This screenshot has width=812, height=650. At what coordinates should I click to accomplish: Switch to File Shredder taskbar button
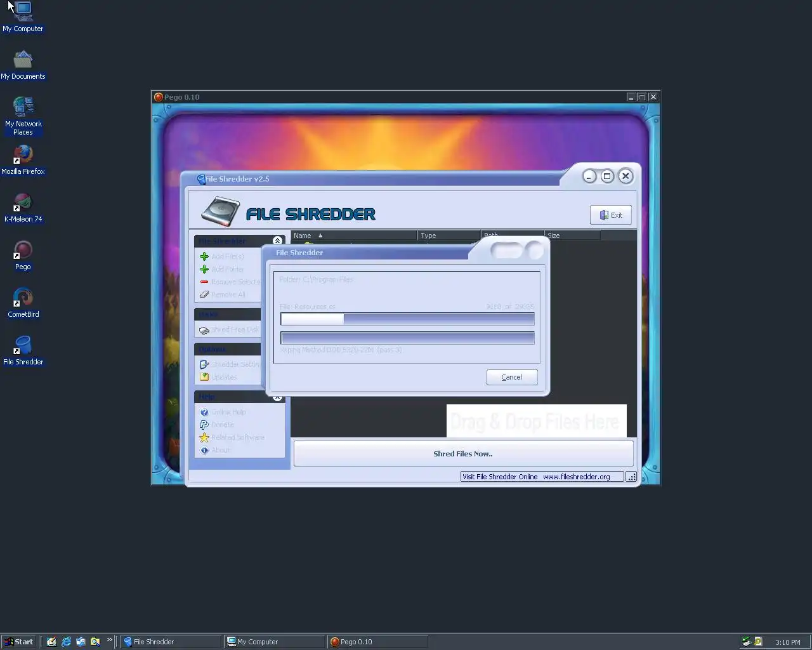pyautogui.click(x=171, y=642)
